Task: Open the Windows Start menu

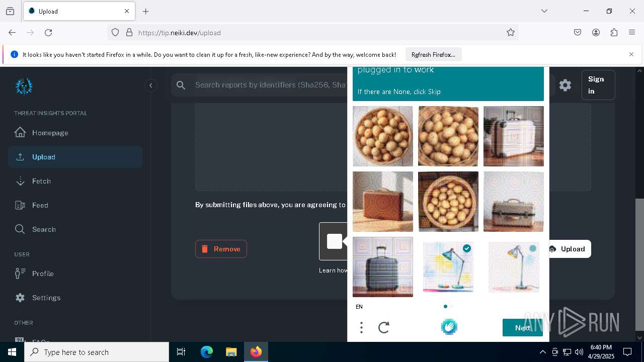Action: pos(12,352)
